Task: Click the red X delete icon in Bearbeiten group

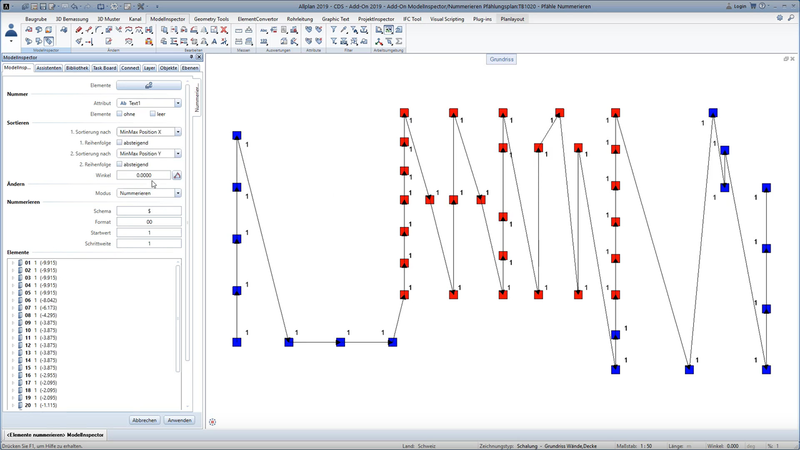Action: (x=224, y=30)
